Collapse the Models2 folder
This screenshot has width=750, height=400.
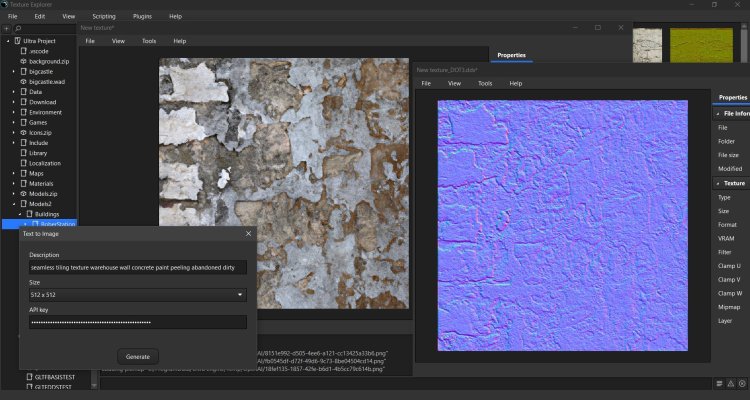(13, 204)
